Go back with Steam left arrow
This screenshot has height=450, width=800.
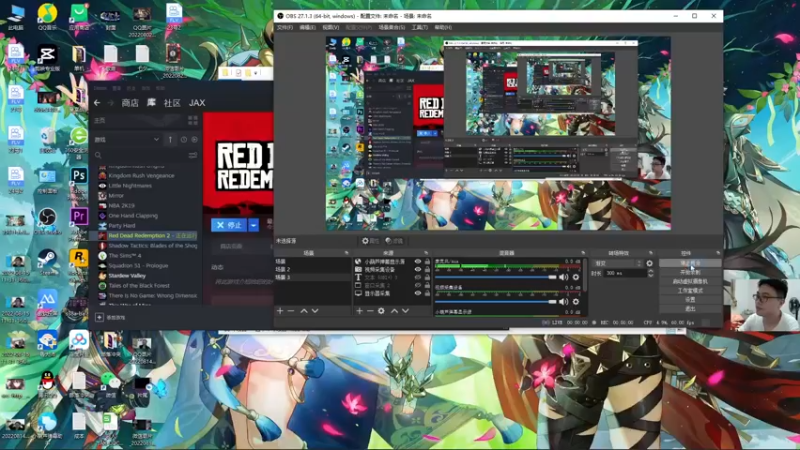pos(97,103)
